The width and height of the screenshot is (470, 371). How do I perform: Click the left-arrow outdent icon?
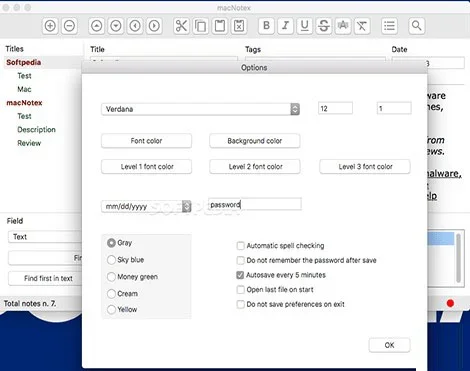point(135,26)
